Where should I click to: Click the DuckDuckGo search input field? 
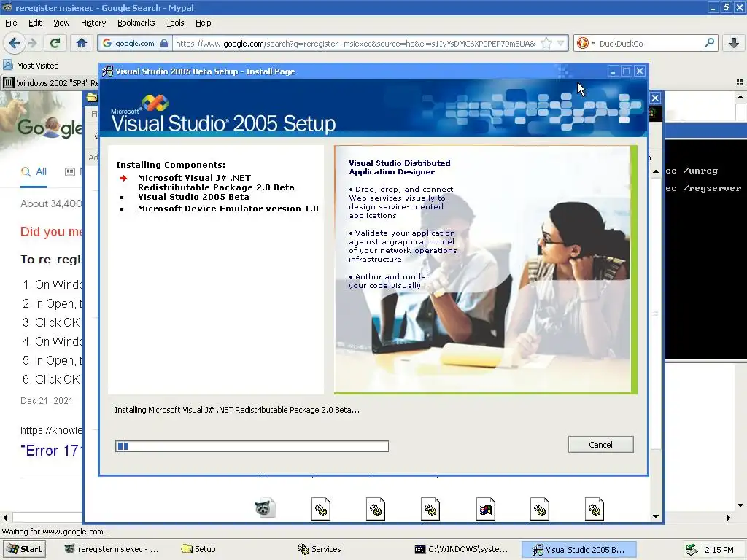[650, 43]
